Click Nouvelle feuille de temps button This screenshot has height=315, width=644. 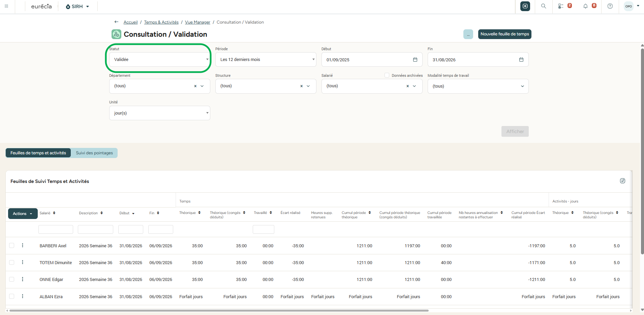tap(504, 34)
